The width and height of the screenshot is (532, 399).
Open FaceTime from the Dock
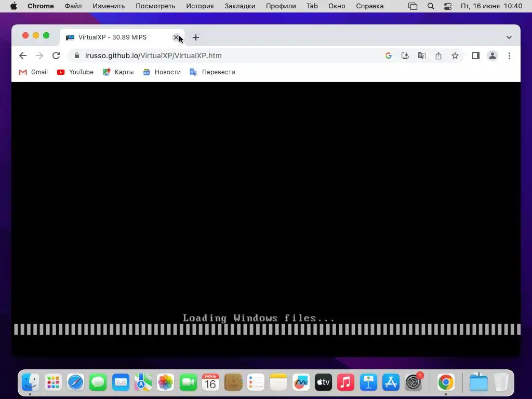coord(188,382)
